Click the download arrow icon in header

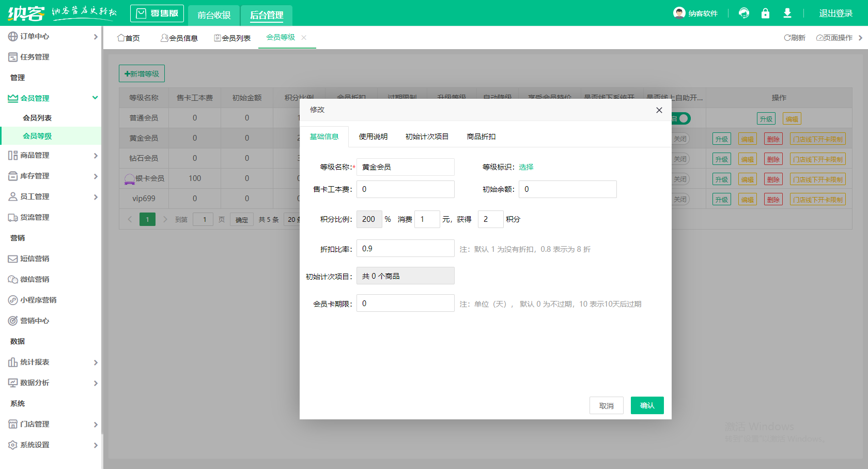(x=787, y=13)
